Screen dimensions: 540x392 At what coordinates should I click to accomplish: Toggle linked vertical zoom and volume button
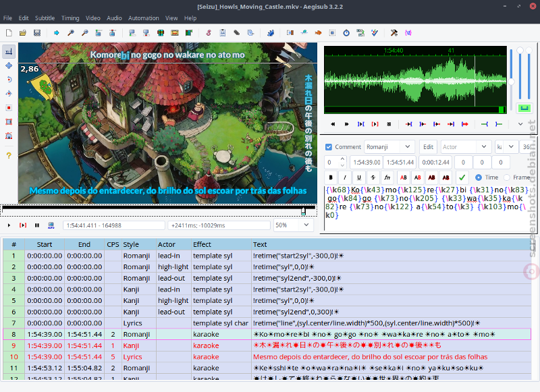click(x=524, y=109)
